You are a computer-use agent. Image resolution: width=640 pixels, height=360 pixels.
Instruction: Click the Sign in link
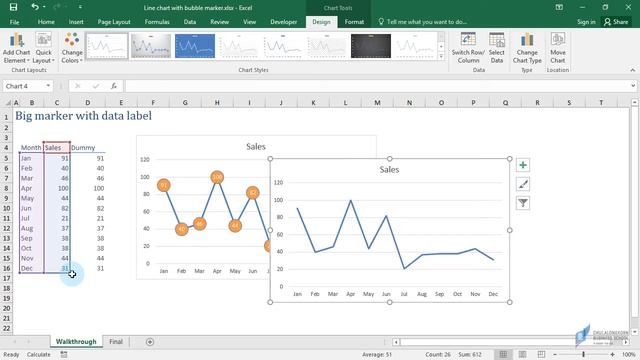tap(586, 22)
